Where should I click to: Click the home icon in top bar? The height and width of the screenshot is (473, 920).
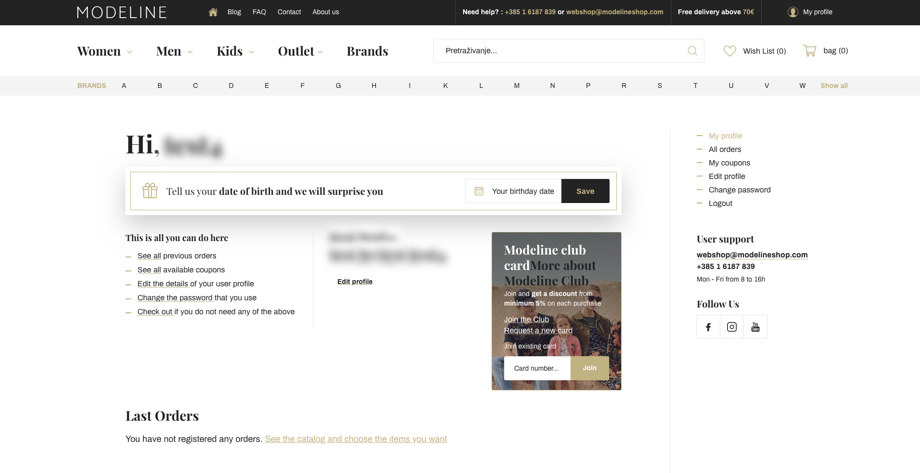(x=213, y=12)
